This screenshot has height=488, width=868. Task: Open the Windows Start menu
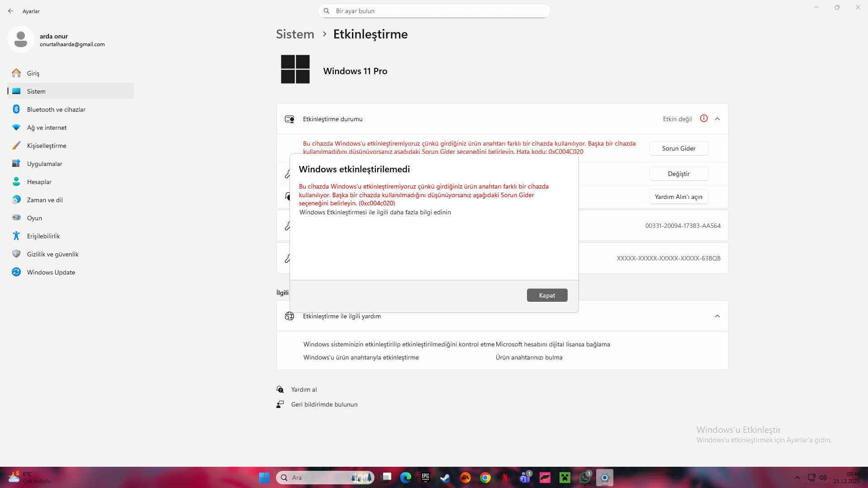tap(264, 478)
